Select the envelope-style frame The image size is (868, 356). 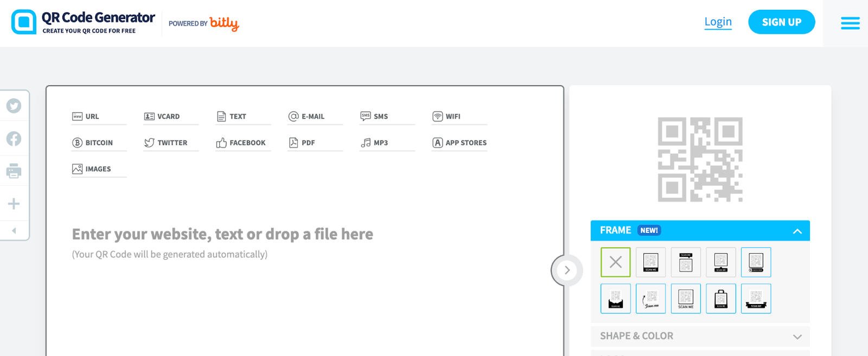[616, 299]
